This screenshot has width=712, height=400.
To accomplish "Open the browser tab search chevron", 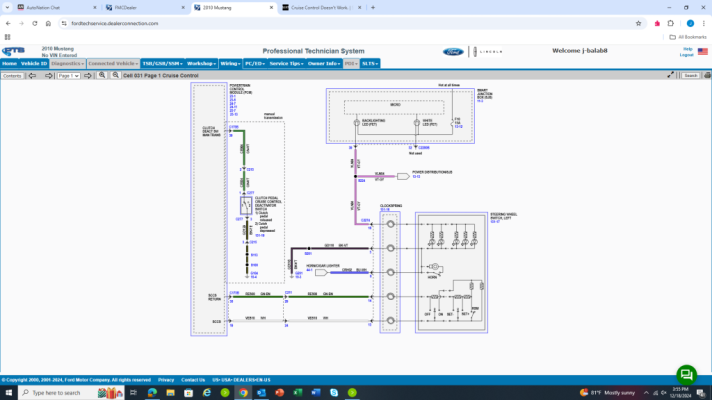I will point(7,7).
